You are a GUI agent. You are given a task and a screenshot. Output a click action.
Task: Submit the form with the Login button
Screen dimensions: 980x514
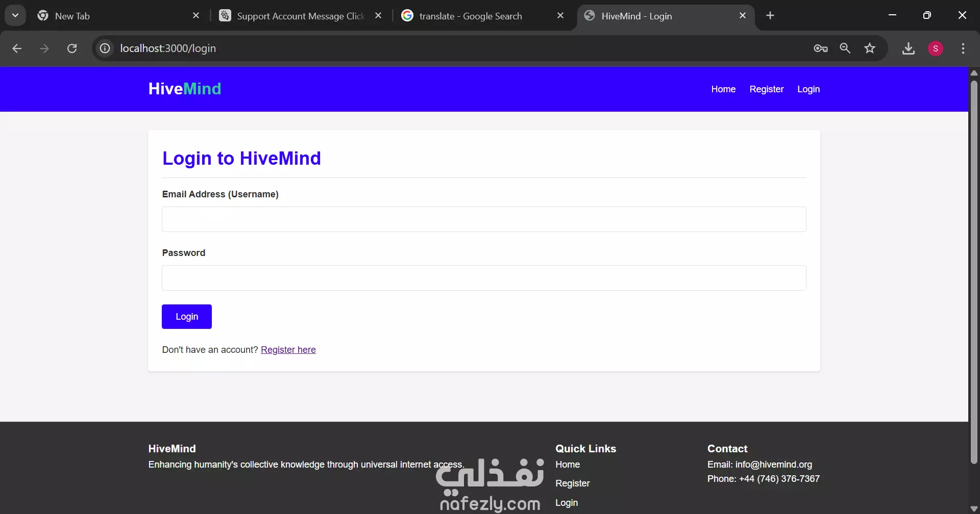click(x=187, y=317)
